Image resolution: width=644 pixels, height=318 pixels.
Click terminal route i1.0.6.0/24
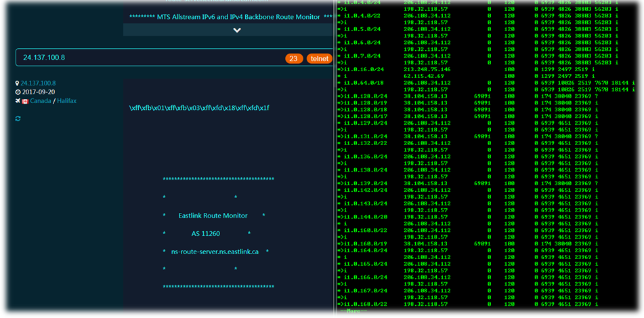coord(364,42)
